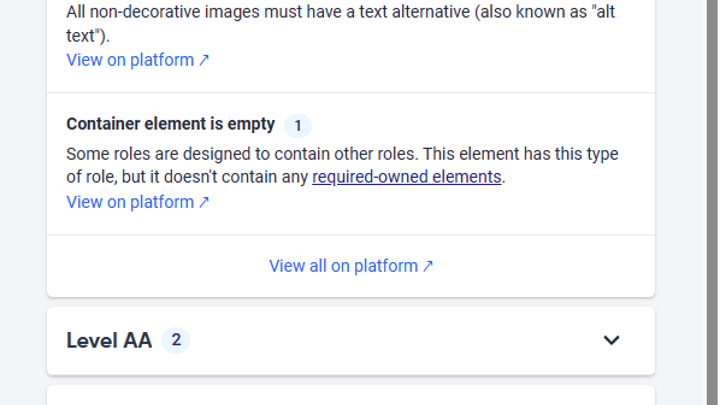Screen dimensions: 720x405
Task: Follow the "required-owned elements" link
Action: tap(406, 178)
